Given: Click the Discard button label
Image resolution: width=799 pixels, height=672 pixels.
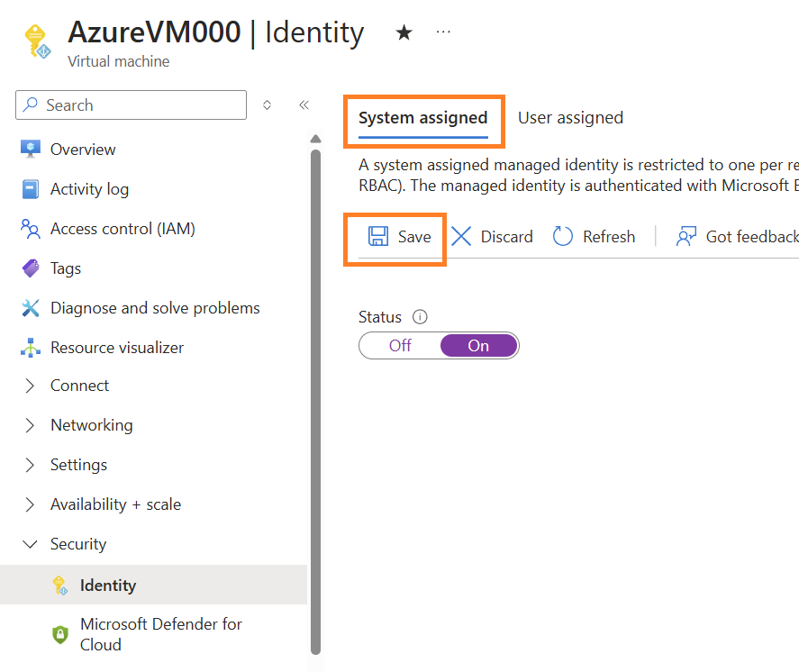Looking at the screenshot, I should tap(506, 237).
